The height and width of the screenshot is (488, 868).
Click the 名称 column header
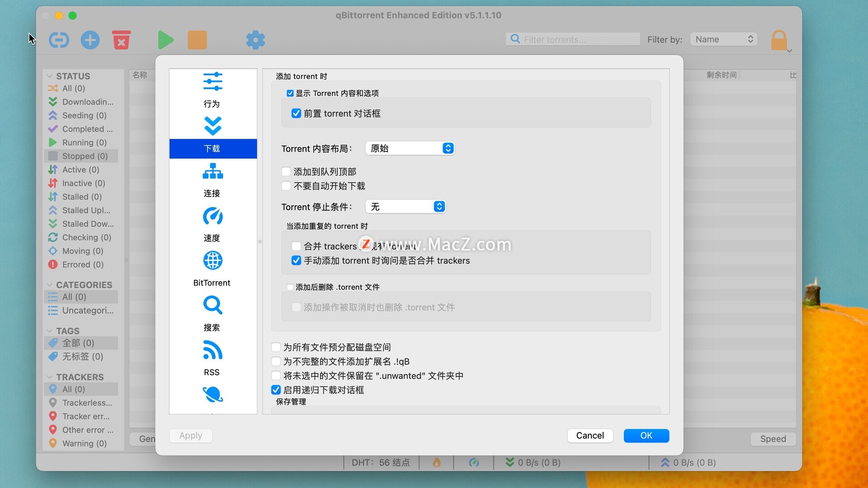coord(140,75)
